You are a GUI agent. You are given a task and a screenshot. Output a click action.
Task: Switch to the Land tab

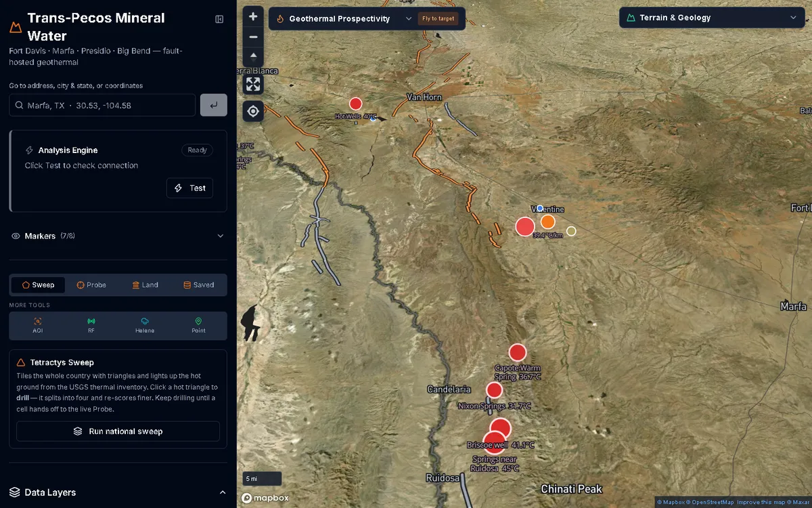(145, 285)
